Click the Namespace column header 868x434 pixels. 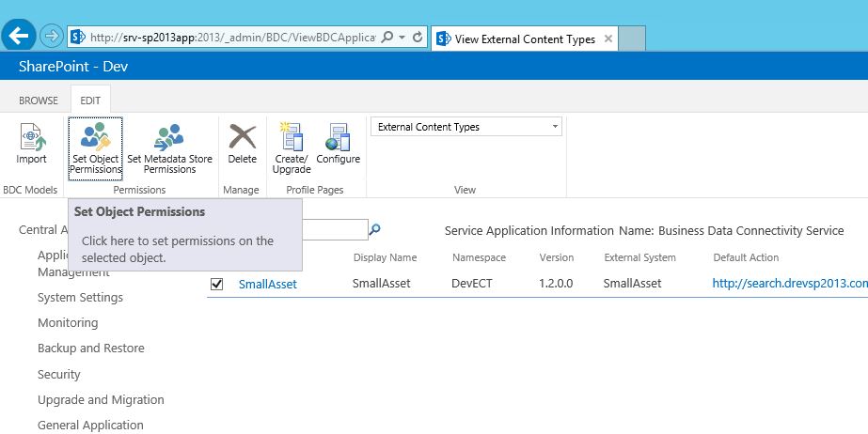pyautogui.click(x=479, y=257)
